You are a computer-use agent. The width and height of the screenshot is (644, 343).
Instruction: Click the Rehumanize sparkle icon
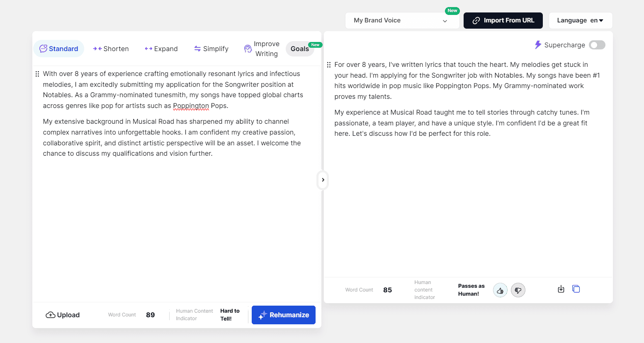click(x=262, y=315)
